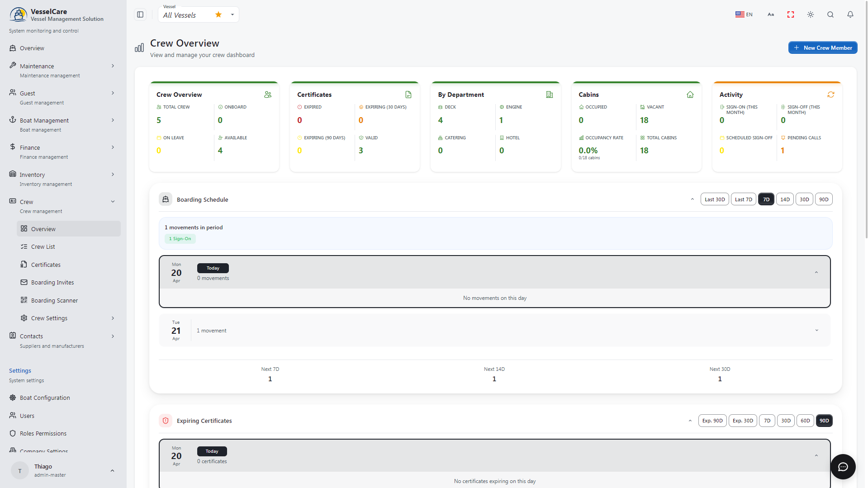This screenshot has width=868, height=488.
Task: Click the Today badge in Boarding Schedule
Action: pyautogui.click(x=213, y=268)
